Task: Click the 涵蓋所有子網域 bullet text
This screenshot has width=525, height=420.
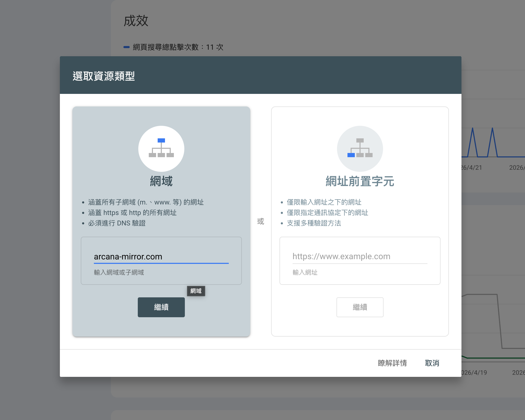Action: pyautogui.click(x=146, y=202)
